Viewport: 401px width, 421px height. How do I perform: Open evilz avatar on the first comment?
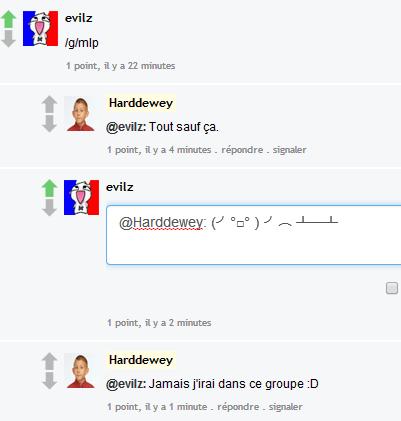[x=40, y=28]
